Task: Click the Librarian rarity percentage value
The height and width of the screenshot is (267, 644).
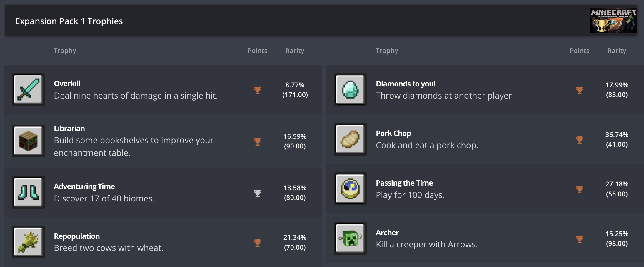Action: click(x=295, y=136)
